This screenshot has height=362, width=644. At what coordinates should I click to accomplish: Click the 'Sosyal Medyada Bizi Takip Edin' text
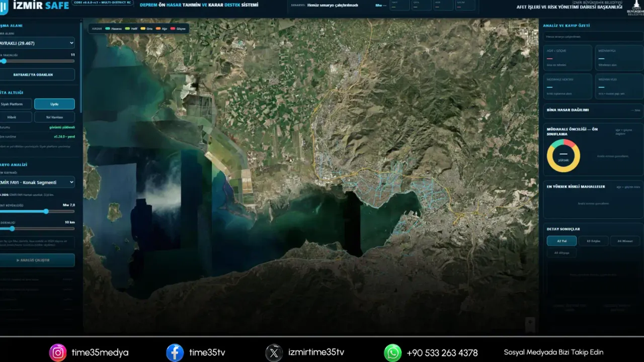point(553,352)
